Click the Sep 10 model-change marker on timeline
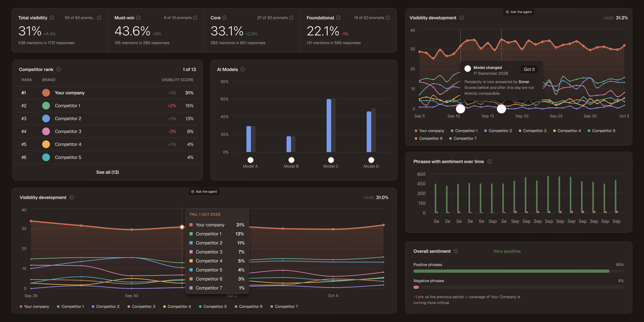 460,109
